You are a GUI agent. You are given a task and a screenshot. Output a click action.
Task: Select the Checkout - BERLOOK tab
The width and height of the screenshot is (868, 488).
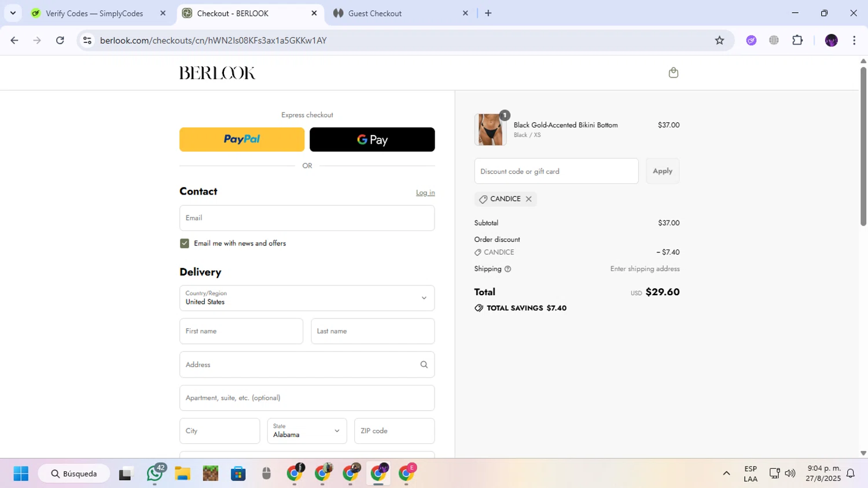[x=250, y=13]
